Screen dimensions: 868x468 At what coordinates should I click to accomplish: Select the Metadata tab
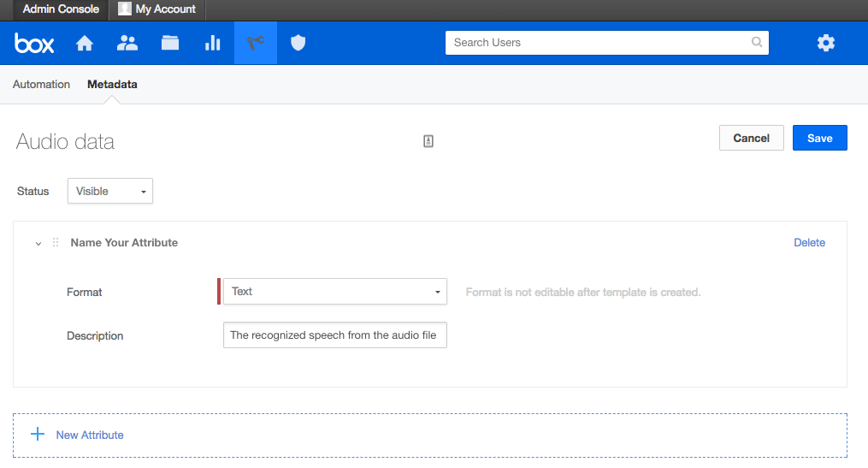[112, 84]
